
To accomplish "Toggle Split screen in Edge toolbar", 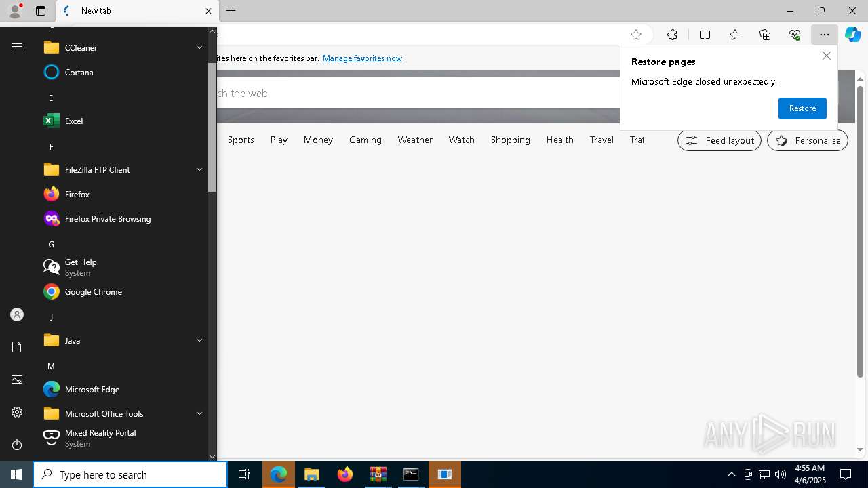I will coord(705,35).
